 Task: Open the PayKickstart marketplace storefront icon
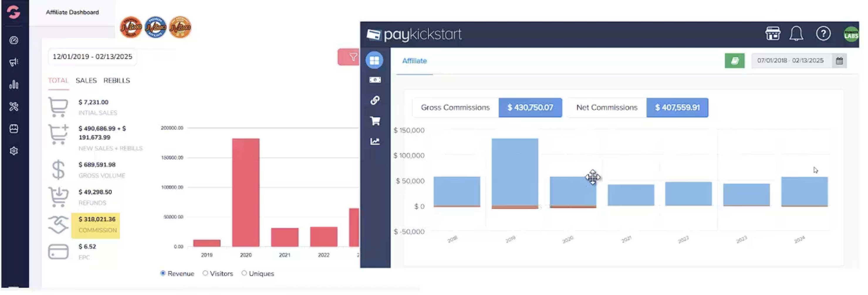coord(773,34)
